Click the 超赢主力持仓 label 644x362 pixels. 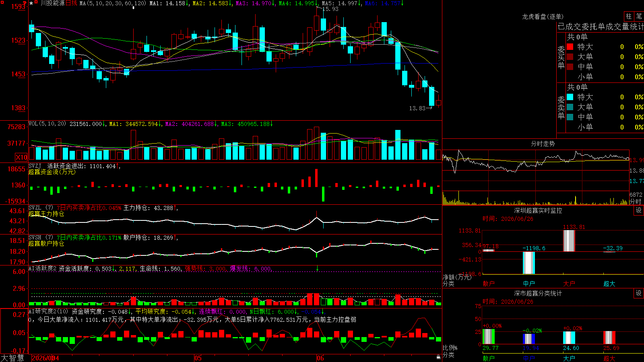pyautogui.click(x=46, y=214)
